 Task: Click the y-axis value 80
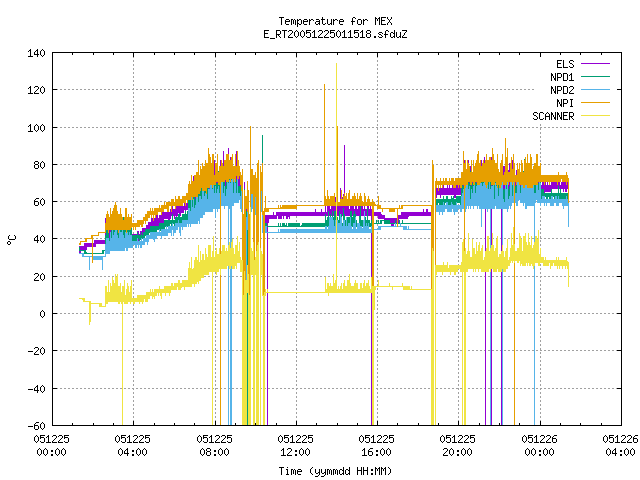[39, 165]
